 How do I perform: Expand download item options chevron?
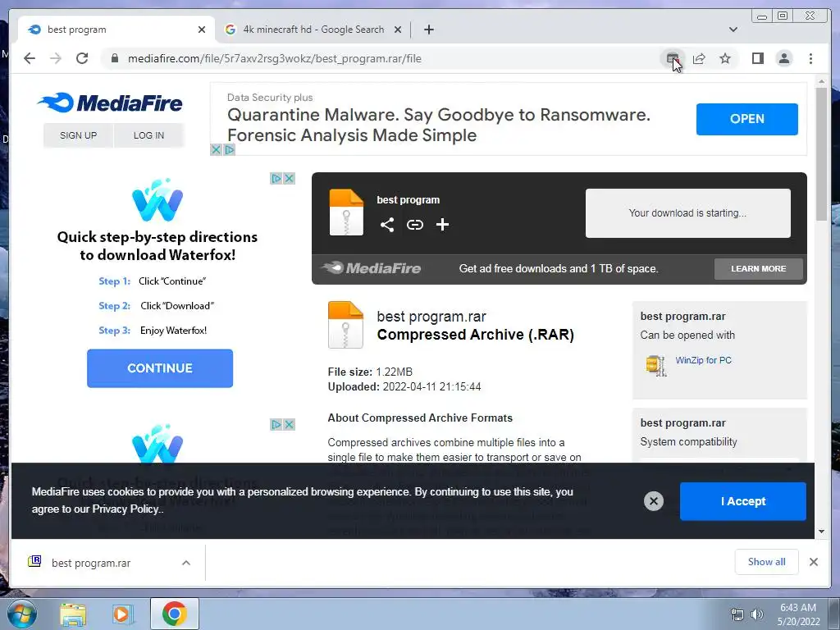pyautogui.click(x=186, y=563)
